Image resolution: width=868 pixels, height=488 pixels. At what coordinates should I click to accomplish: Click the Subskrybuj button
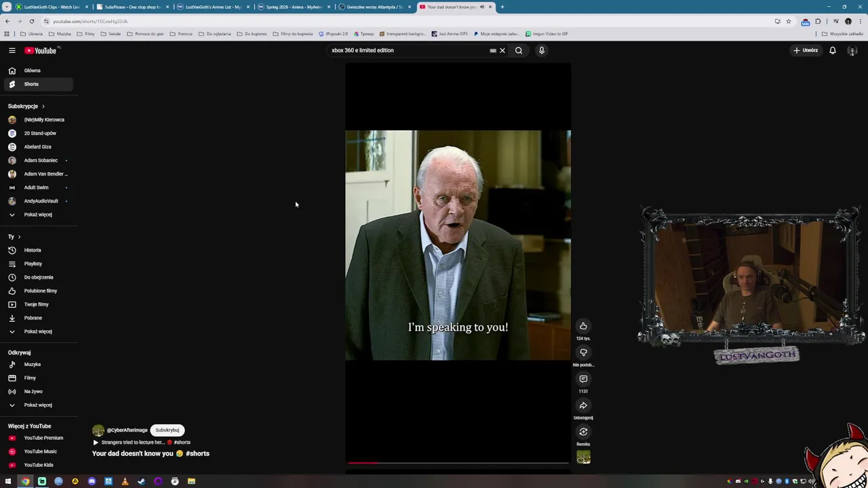(167, 430)
